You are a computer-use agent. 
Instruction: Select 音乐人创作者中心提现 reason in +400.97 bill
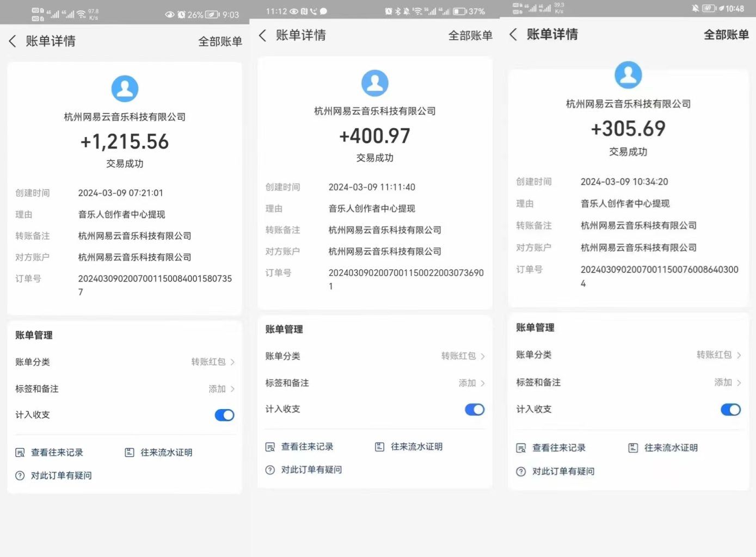(372, 209)
